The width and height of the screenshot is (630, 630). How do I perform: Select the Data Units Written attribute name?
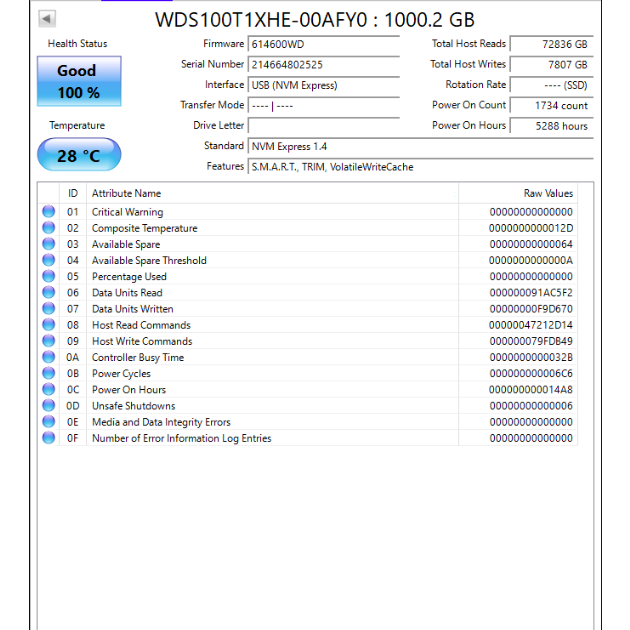pyautogui.click(x=133, y=309)
